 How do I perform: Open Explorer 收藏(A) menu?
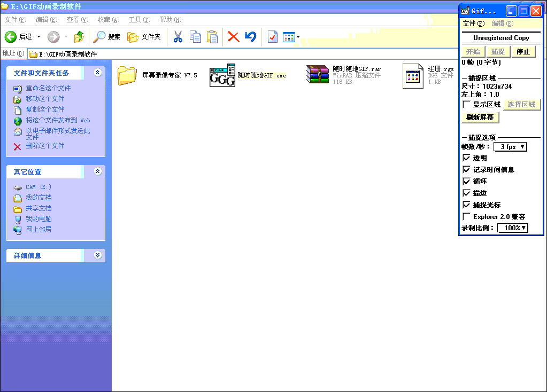(109, 20)
